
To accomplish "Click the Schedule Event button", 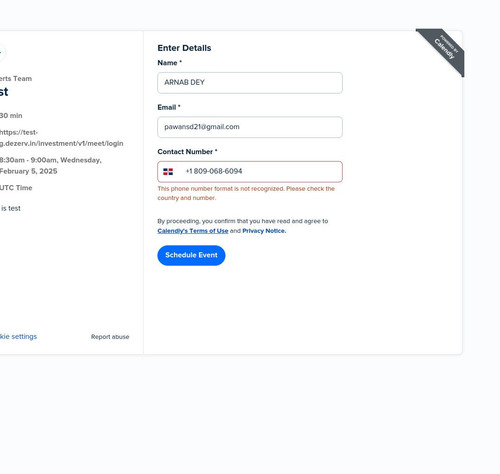I will coord(191,255).
